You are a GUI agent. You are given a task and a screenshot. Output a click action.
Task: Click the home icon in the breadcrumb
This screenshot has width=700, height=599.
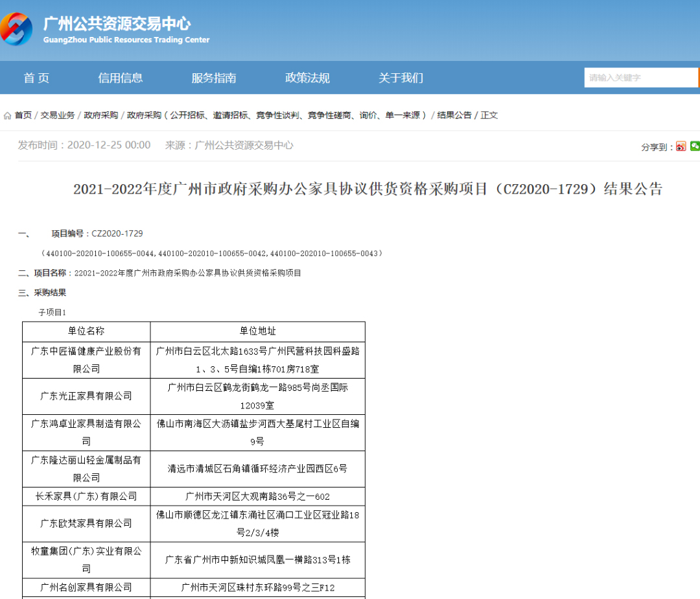tap(7, 115)
